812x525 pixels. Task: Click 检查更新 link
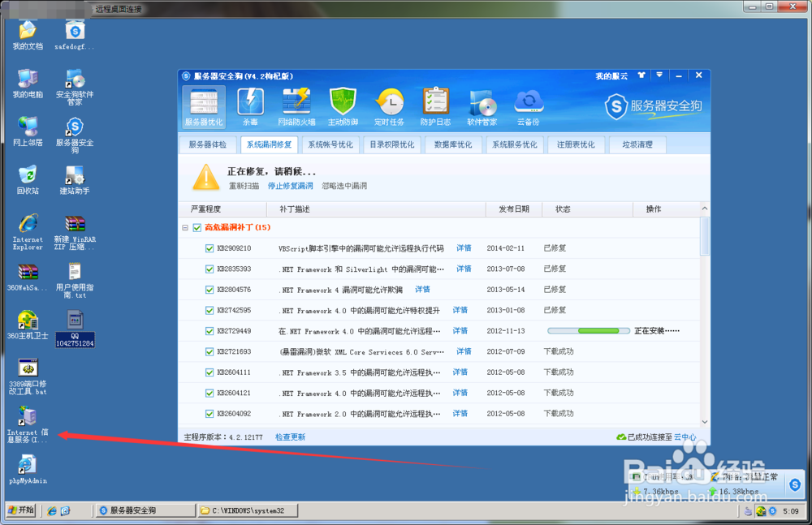click(290, 437)
